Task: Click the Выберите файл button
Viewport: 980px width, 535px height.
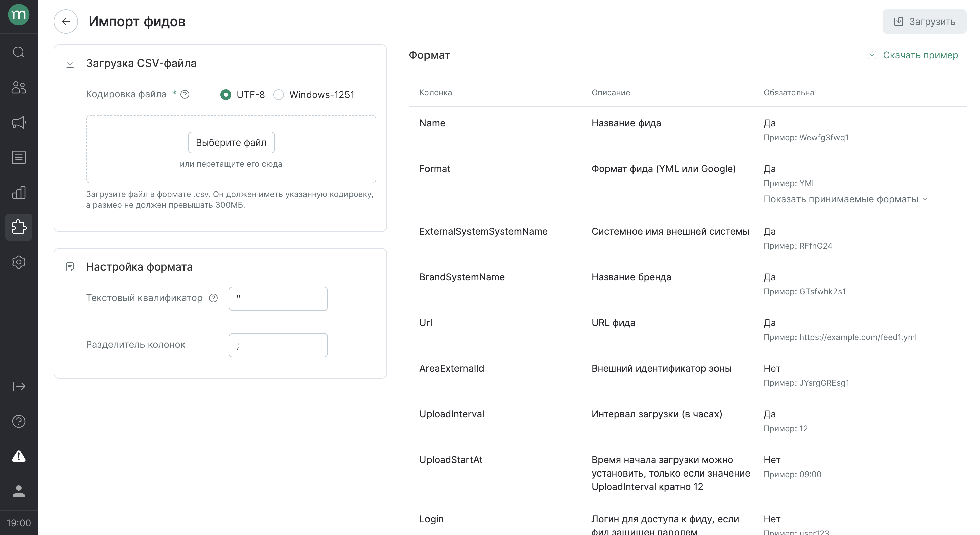Action: (x=231, y=142)
